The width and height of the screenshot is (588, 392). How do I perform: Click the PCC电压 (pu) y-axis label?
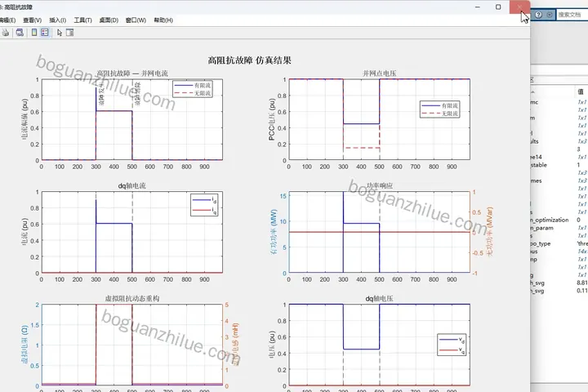click(271, 119)
